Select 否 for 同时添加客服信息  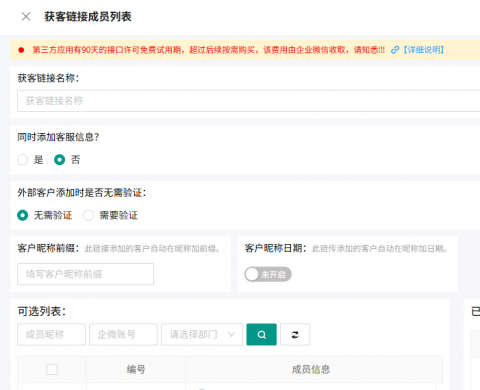pos(59,160)
